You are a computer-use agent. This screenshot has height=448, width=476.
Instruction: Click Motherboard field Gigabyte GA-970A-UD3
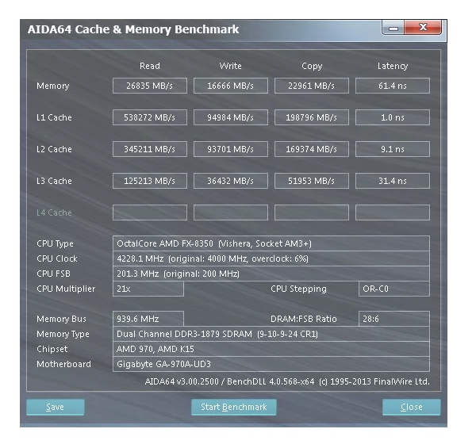pos(271,364)
